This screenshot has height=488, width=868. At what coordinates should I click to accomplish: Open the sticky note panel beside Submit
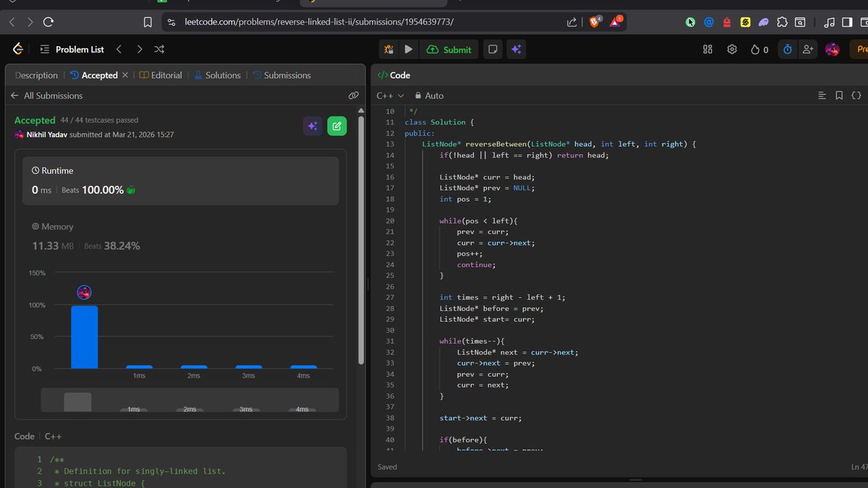click(492, 49)
